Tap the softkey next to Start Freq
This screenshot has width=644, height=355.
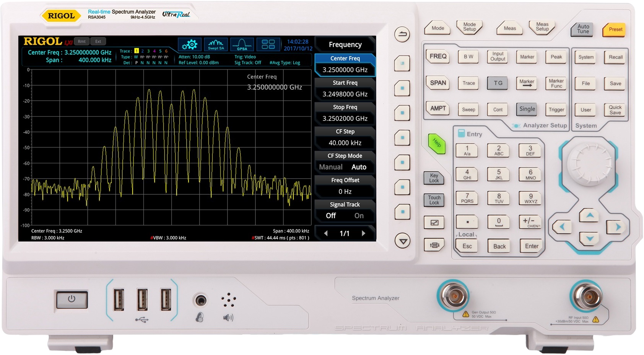tap(402, 88)
